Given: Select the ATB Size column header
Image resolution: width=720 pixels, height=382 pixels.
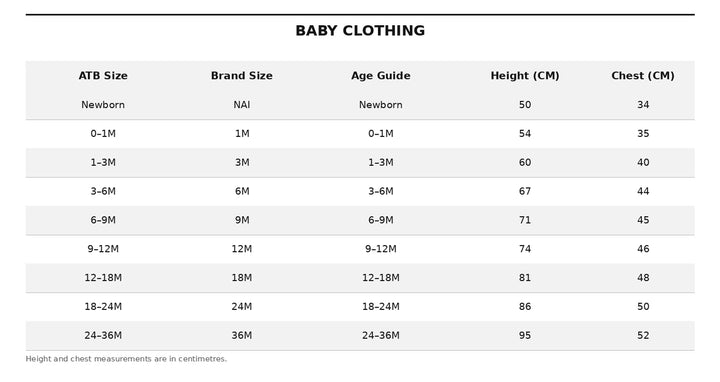Looking at the screenshot, I should click(103, 76).
